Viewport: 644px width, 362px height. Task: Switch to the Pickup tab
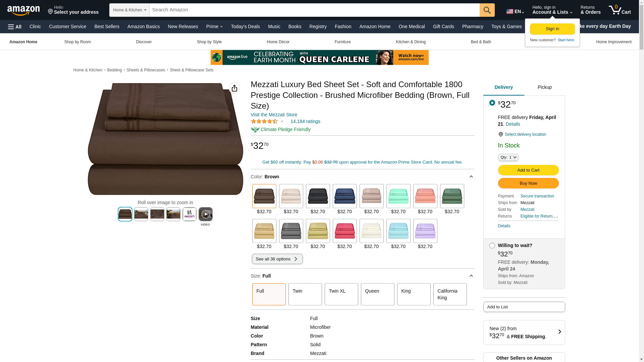pos(545,87)
